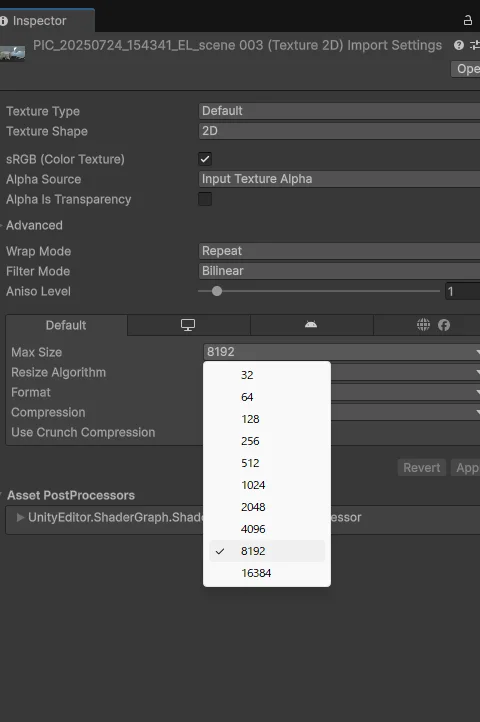The image size is (480, 722).
Task: Open the Alpha Source dropdown
Action: 340,179
